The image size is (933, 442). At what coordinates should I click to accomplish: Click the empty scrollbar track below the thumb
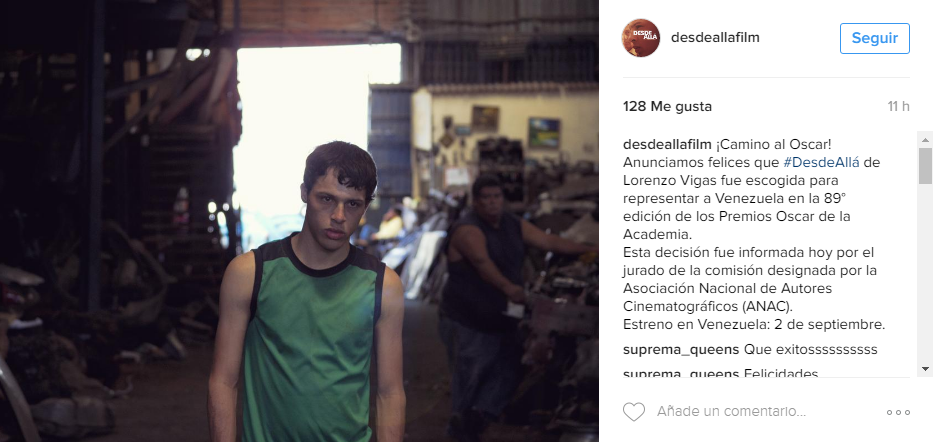click(925, 274)
